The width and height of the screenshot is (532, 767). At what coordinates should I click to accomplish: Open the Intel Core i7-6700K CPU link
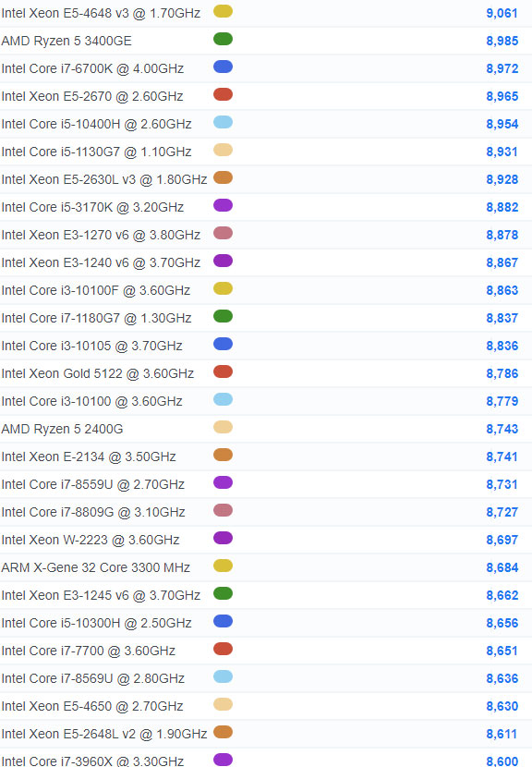point(92,68)
